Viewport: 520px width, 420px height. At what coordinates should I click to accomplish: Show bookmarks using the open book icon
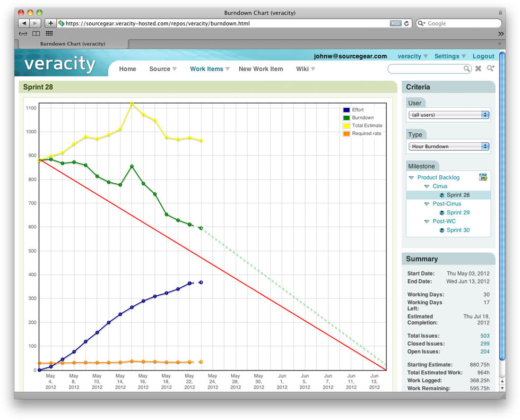click(x=36, y=33)
